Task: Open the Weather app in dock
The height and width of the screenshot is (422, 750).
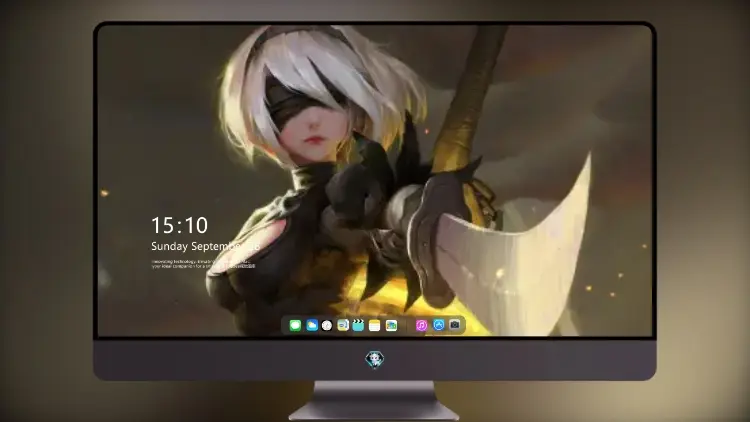Action: click(312, 325)
